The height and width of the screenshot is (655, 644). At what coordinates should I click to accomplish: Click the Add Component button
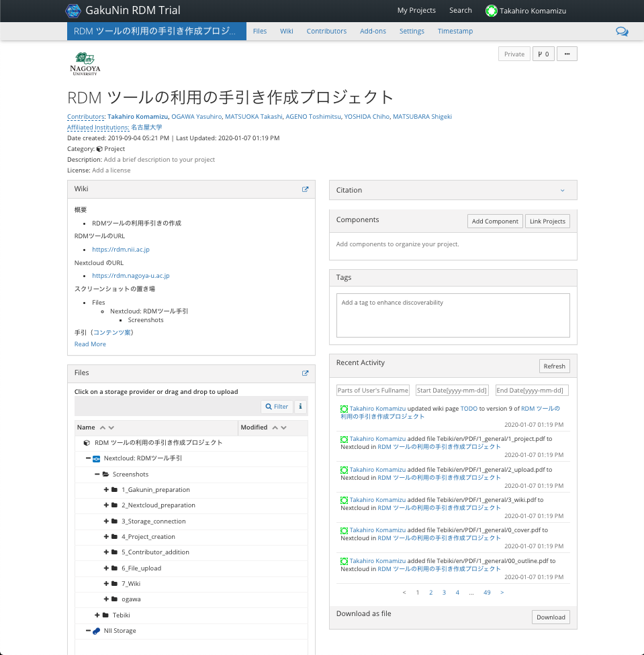pyautogui.click(x=495, y=221)
